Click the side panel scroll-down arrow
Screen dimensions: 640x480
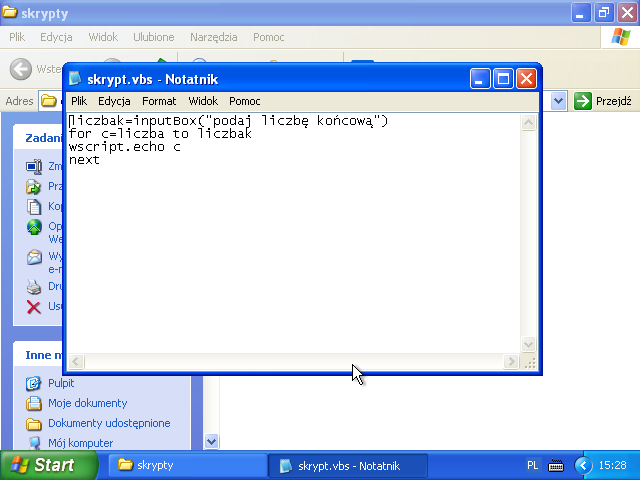pyautogui.click(x=211, y=441)
